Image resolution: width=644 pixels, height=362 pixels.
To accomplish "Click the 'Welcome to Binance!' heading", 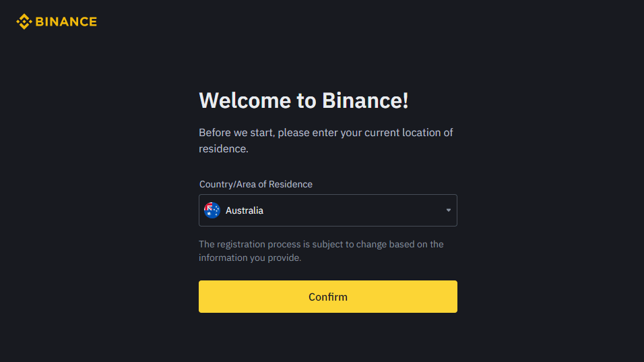I will [x=304, y=100].
